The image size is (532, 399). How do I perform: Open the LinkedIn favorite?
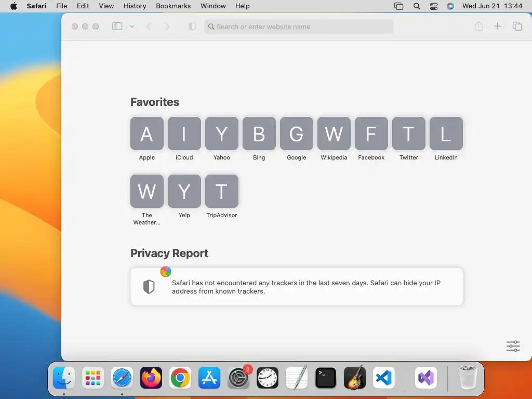pos(446,134)
